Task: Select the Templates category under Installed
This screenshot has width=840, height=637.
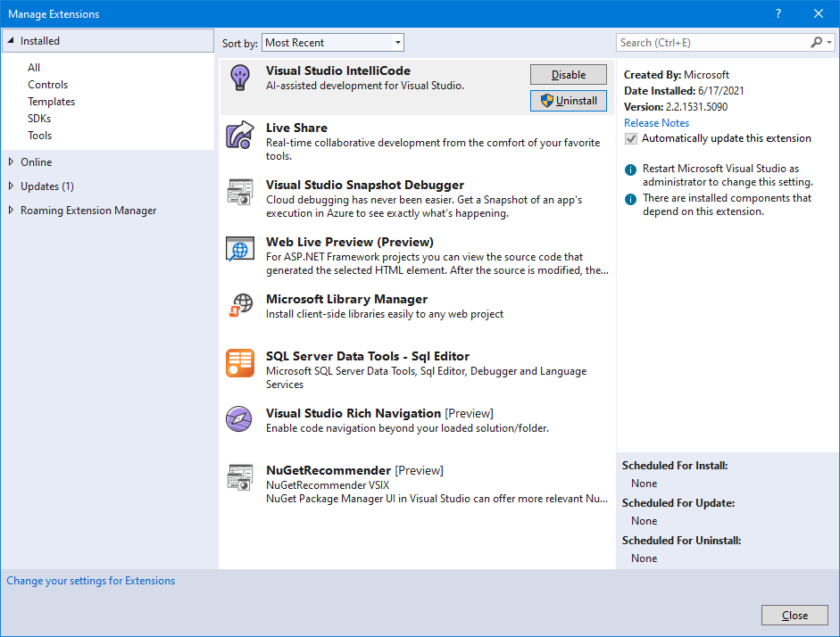Action: [51, 101]
